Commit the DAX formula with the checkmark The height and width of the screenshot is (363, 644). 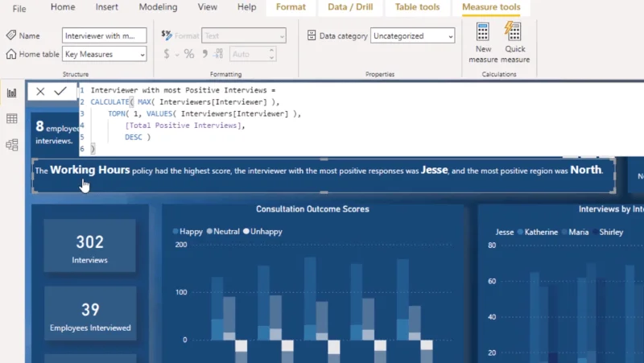[60, 91]
